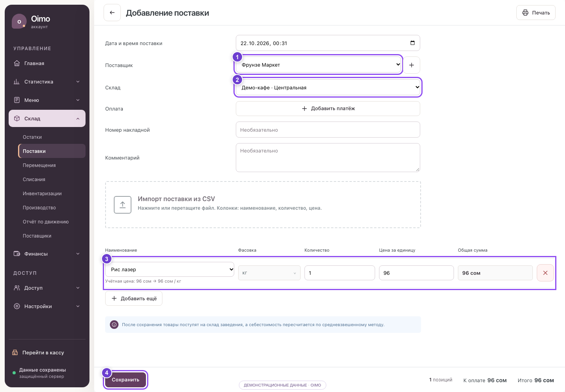Click Перейти в кассу link
565x392 pixels.
[x=43, y=352]
